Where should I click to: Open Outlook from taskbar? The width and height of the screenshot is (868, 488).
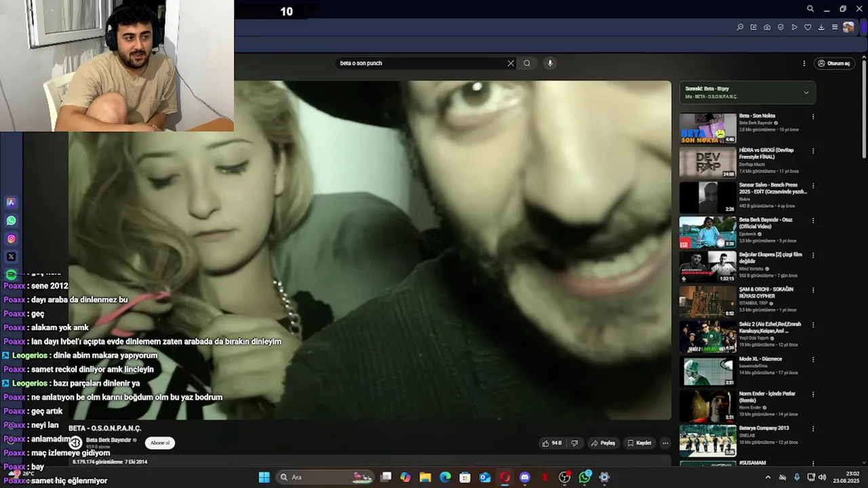click(x=485, y=477)
